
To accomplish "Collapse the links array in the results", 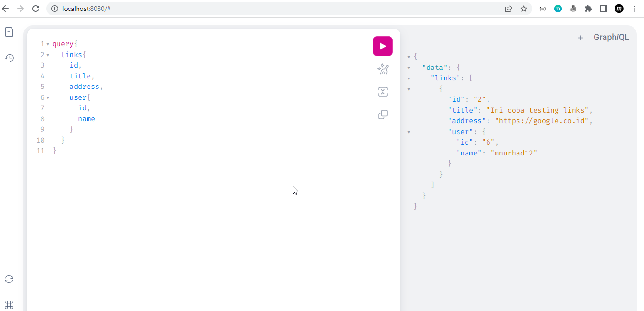I will tap(409, 78).
